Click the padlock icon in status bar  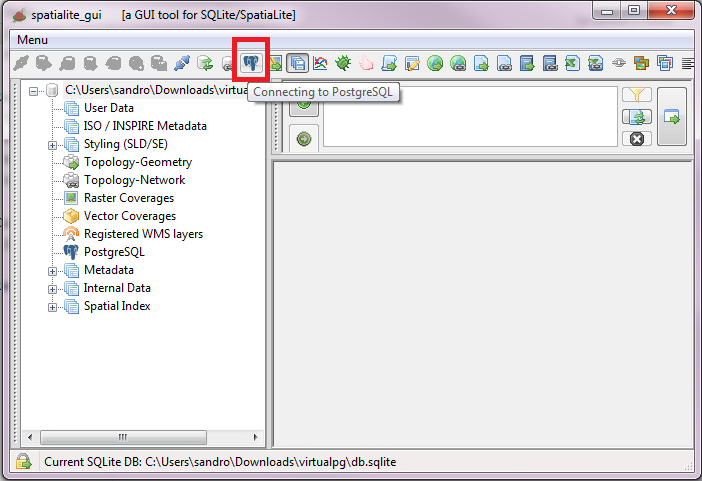(23, 461)
